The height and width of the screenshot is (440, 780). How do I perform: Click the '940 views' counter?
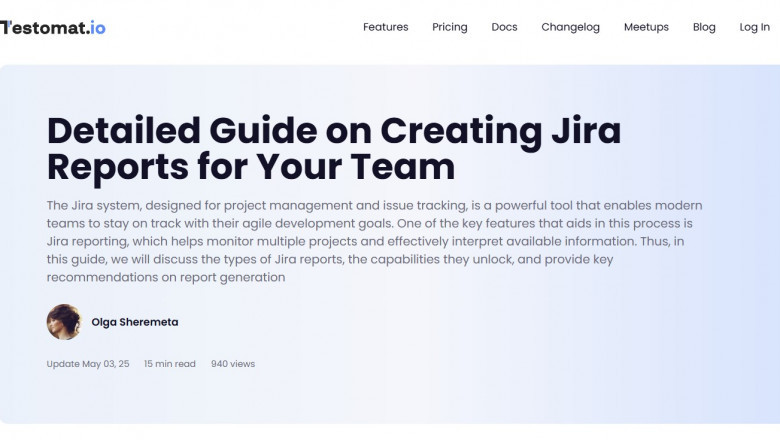[x=233, y=364]
